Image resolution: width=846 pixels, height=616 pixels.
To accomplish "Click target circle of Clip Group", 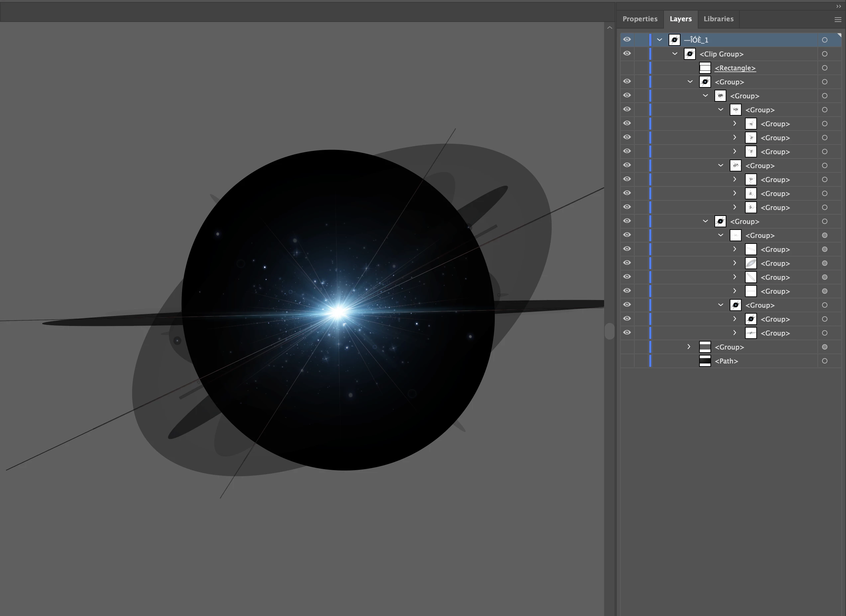I will tap(824, 54).
